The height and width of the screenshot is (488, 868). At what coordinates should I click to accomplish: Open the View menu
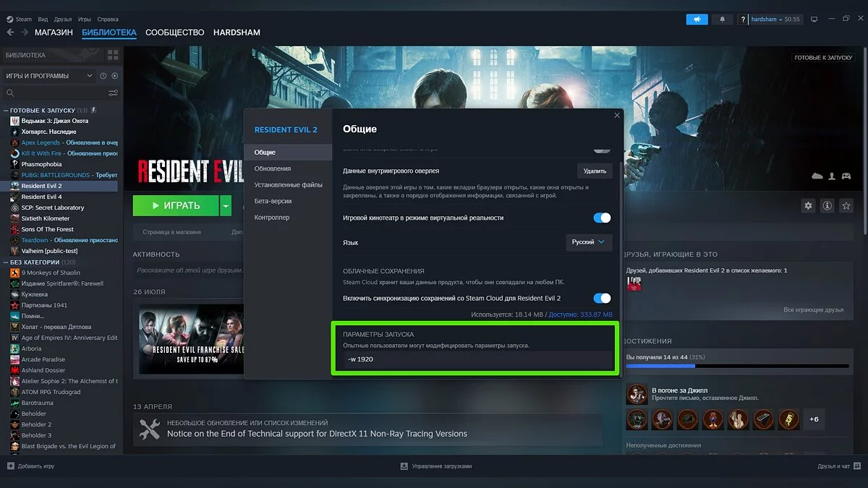click(43, 20)
